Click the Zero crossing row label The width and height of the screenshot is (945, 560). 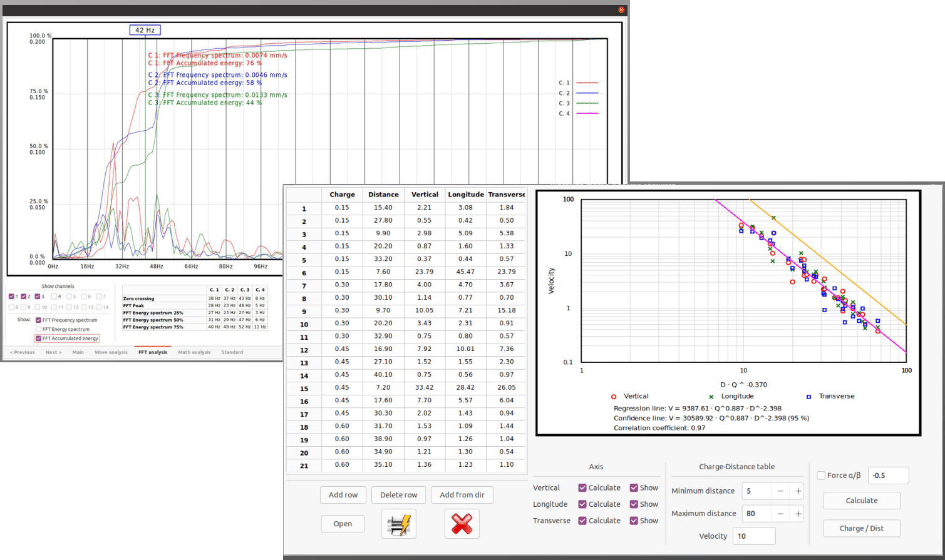click(138, 298)
